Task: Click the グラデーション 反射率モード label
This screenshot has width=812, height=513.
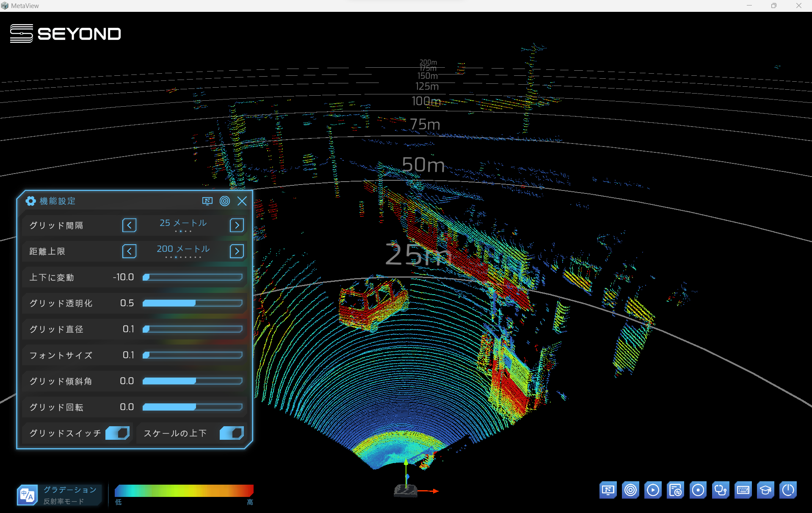Action: coord(70,495)
